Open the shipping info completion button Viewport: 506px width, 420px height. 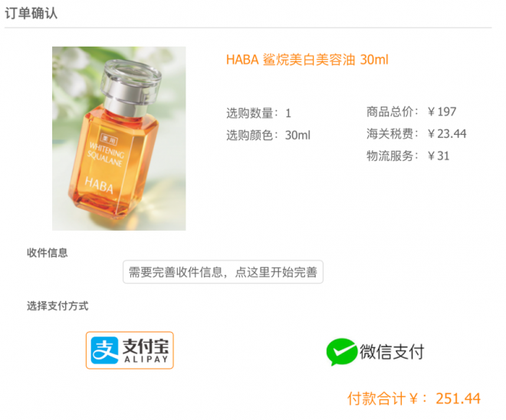pos(223,272)
